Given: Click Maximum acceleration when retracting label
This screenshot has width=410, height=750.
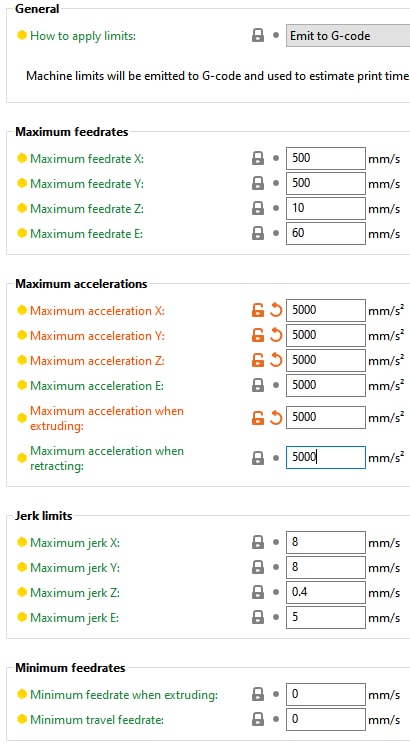Looking at the screenshot, I should coord(107,458).
